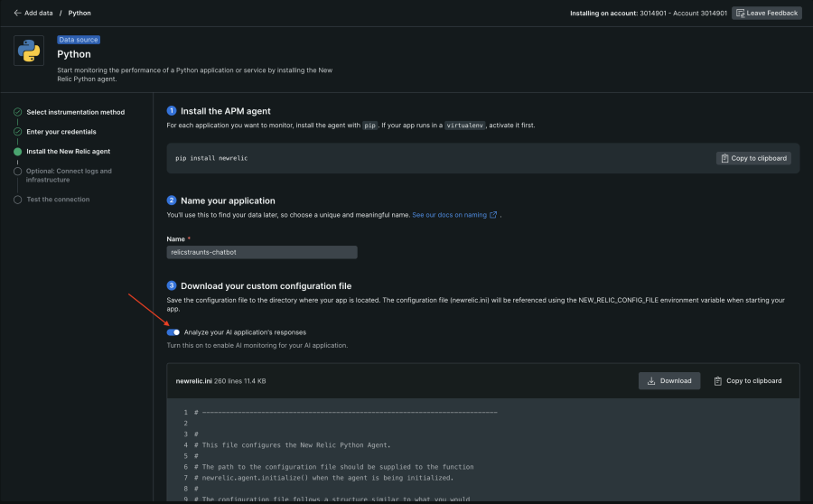Image resolution: width=813 pixels, height=504 pixels.
Task: Click the Data source badge
Action: click(x=79, y=40)
